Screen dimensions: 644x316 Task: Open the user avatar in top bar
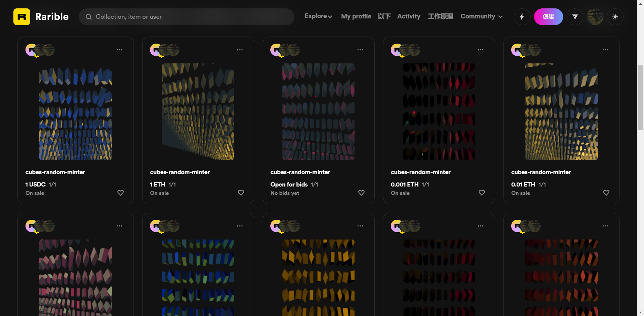click(x=595, y=17)
